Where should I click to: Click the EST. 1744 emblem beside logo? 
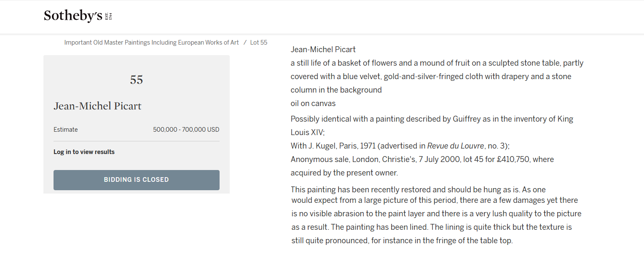(109, 16)
